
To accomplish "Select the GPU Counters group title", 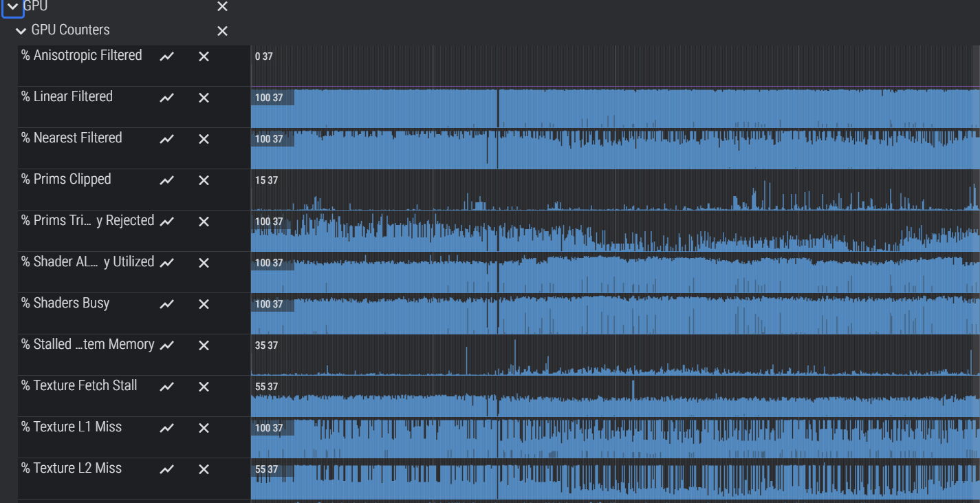I will click(x=70, y=30).
